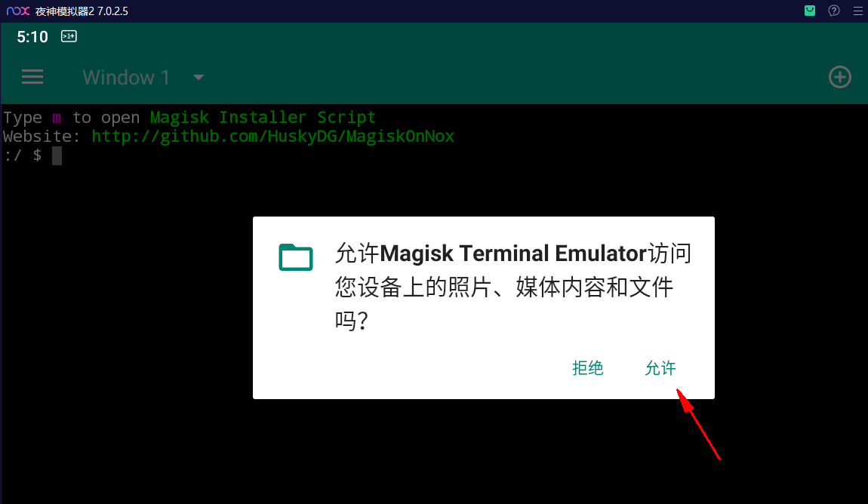Click the permission dialog message text
The width and height of the screenshot is (868, 504).
(512, 287)
